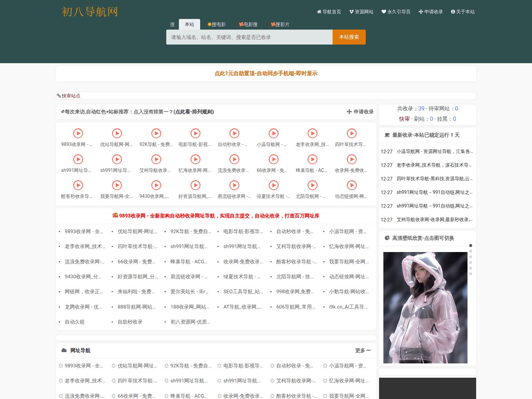This screenshot has height=399, width=532.
Task: Select the third wallpaper carousel dot
Action: [x=470, y=257]
